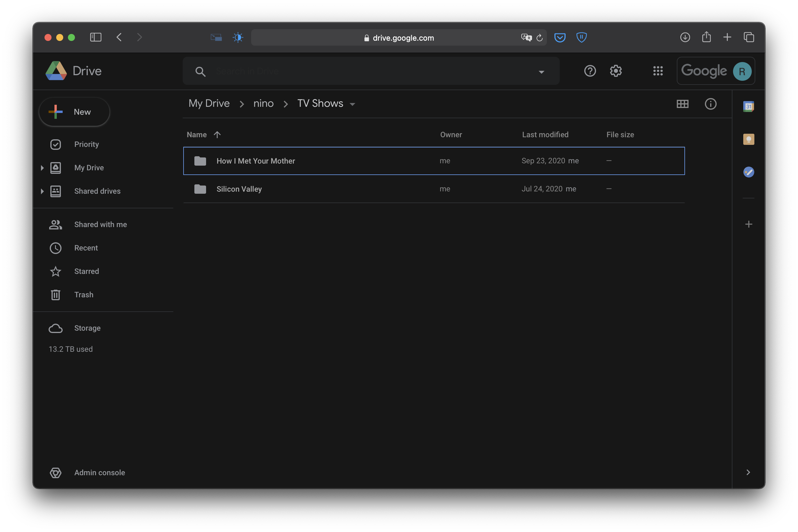Reverse sort direction by Name arrow
The image size is (798, 532).
click(x=217, y=135)
